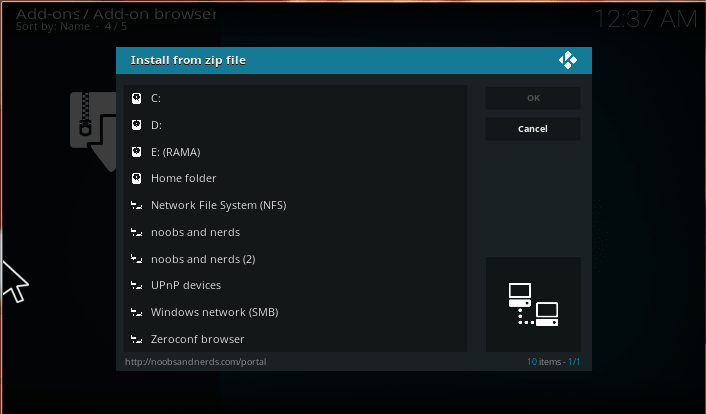The width and height of the screenshot is (706, 414).
Task: Click the drive icon beside E: (RAMA)
Action: (x=136, y=152)
